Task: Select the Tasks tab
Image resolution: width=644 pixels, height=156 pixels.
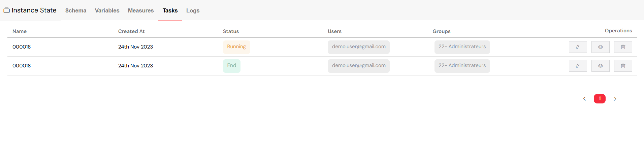Action: (170, 10)
